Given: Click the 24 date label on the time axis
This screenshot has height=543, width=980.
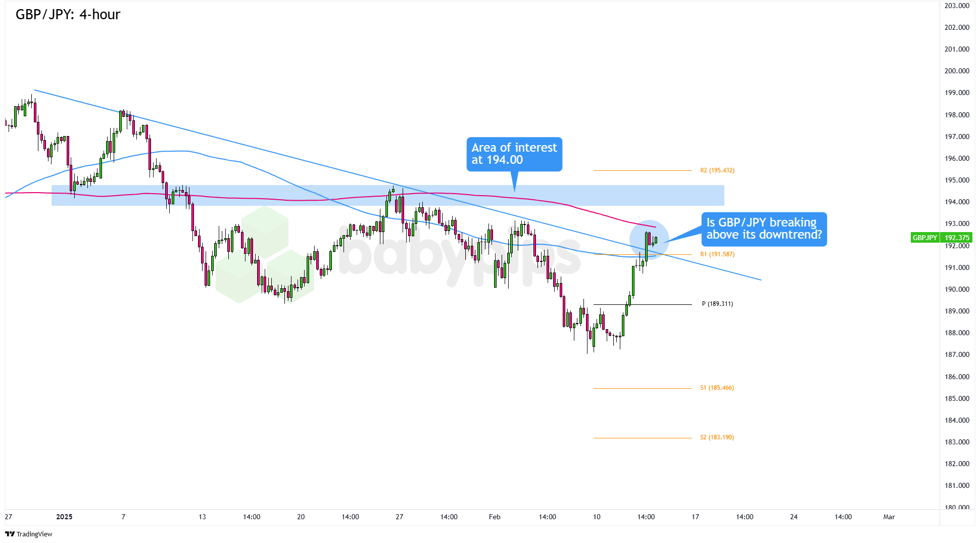Looking at the screenshot, I should pyautogui.click(x=794, y=517).
